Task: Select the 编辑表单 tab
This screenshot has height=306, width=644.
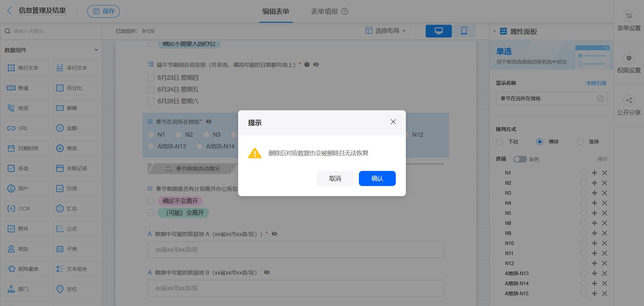Action: coord(276,11)
